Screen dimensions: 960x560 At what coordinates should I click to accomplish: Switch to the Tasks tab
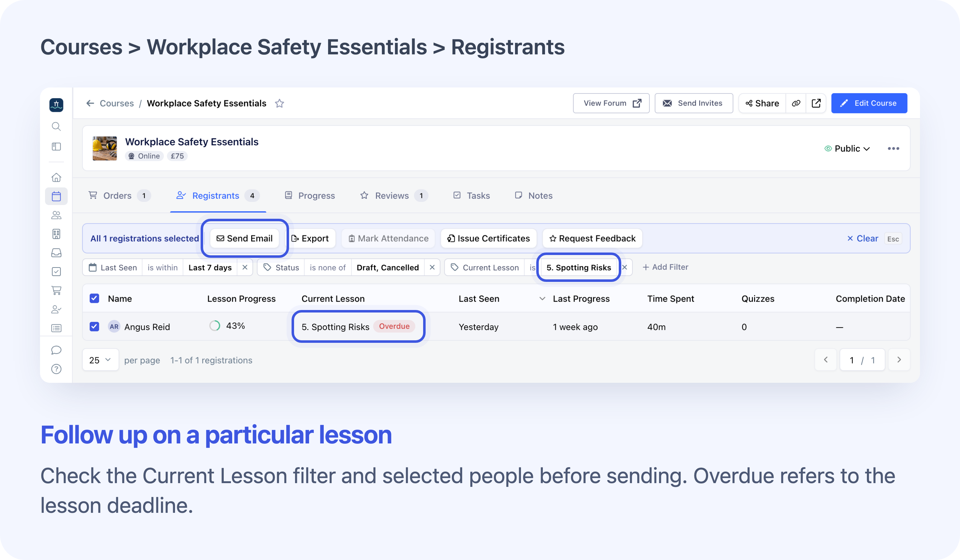(x=471, y=195)
